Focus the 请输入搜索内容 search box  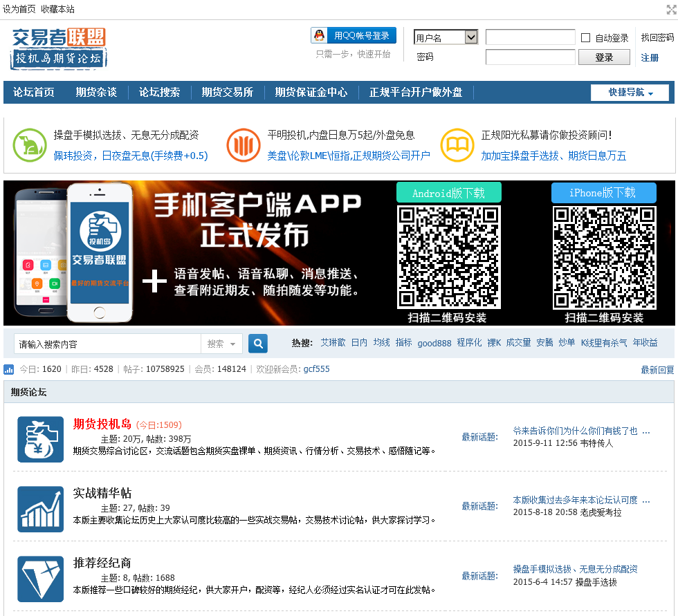[x=107, y=344]
